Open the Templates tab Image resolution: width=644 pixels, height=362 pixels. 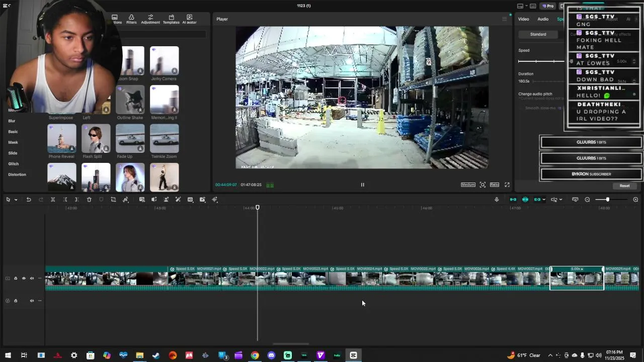click(x=171, y=20)
